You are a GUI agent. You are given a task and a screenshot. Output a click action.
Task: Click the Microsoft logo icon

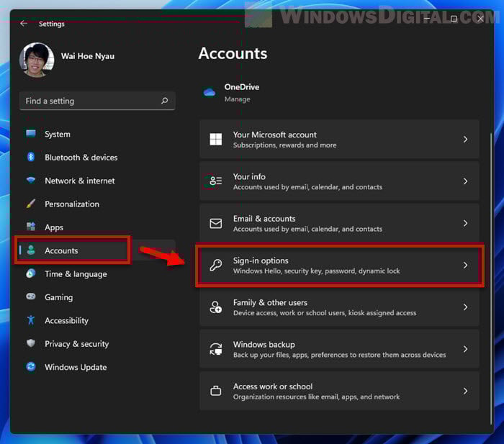[216, 140]
